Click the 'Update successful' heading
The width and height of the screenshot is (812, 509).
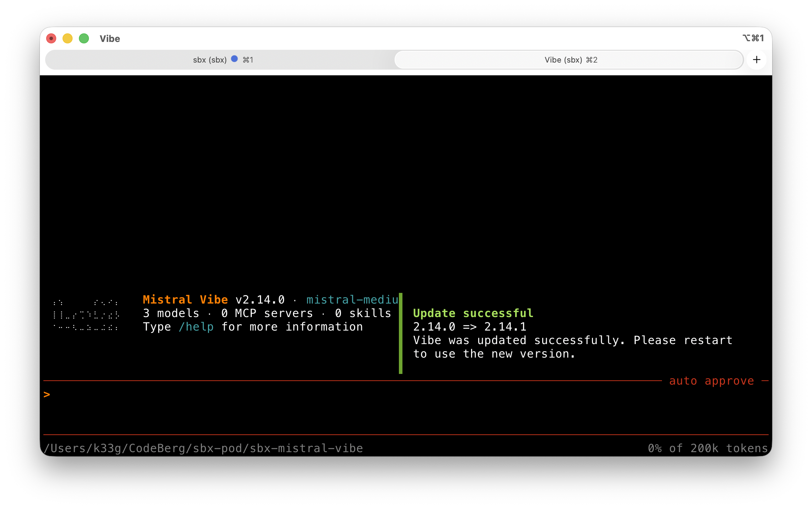(x=473, y=313)
